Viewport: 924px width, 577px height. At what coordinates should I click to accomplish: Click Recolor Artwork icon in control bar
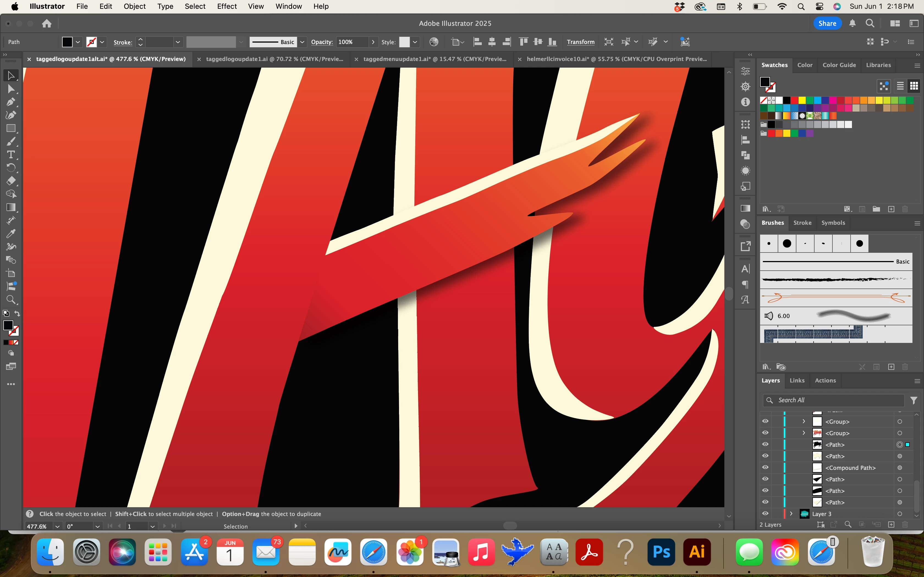pos(434,42)
